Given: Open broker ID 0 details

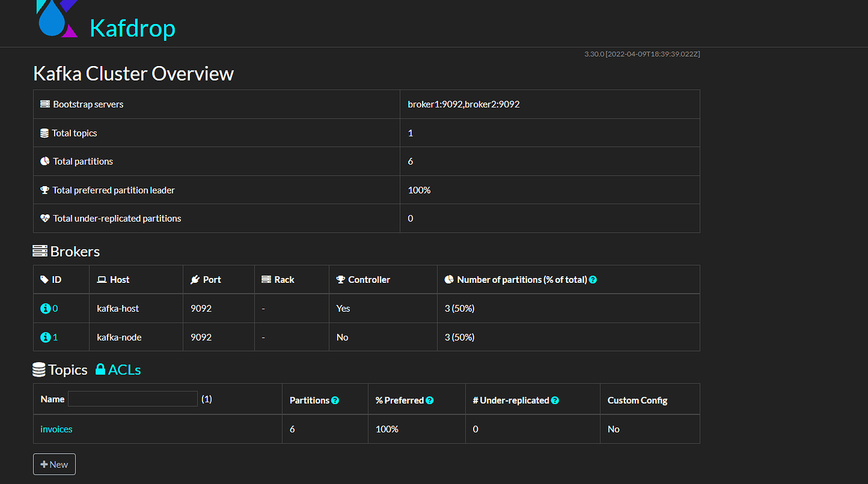Looking at the screenshot, I should click(x=55, y=309).
